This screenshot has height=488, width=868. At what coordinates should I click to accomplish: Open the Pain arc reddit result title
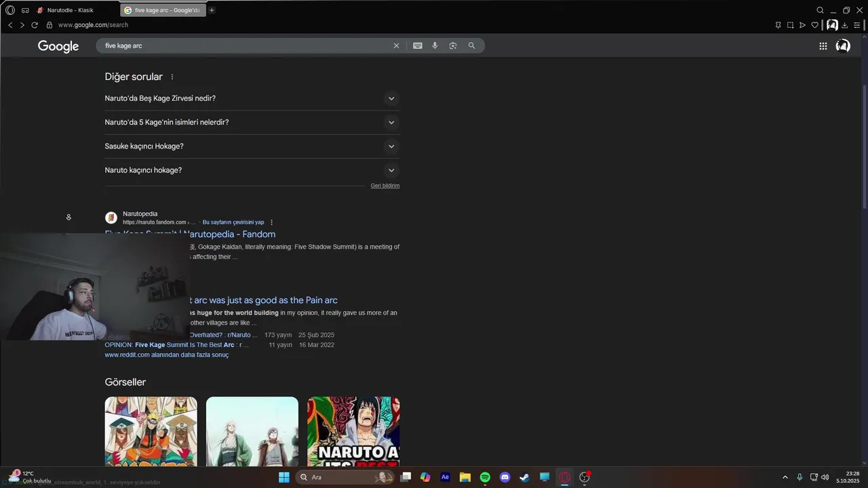264,300
